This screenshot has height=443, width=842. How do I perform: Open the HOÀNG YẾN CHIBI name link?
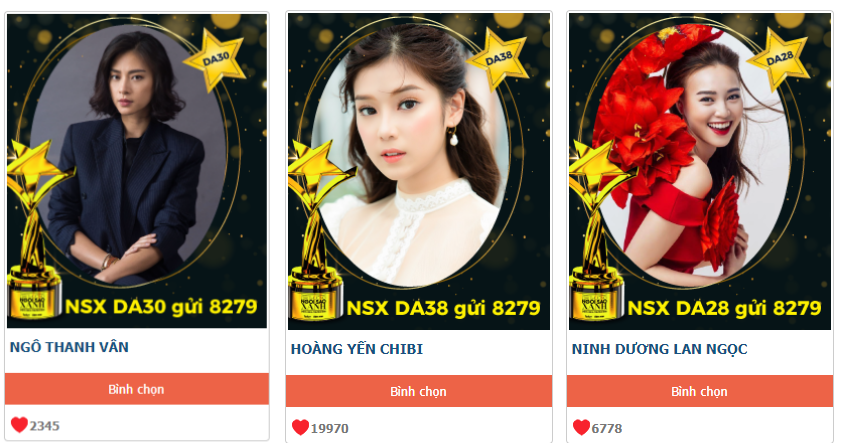tap(357, 349)
